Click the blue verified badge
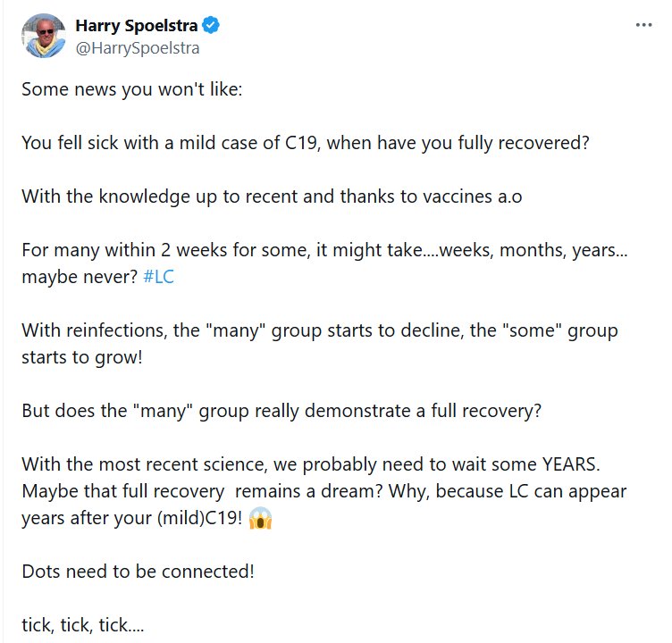Screen dimensions: 672x643 tap(212, 26)
